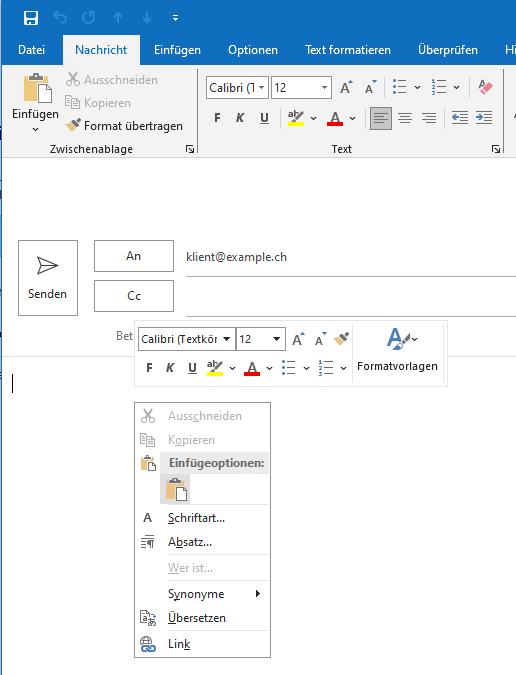Go to next item with down arrow
Screen dimensions: 516x675
[x=147, y=18]
